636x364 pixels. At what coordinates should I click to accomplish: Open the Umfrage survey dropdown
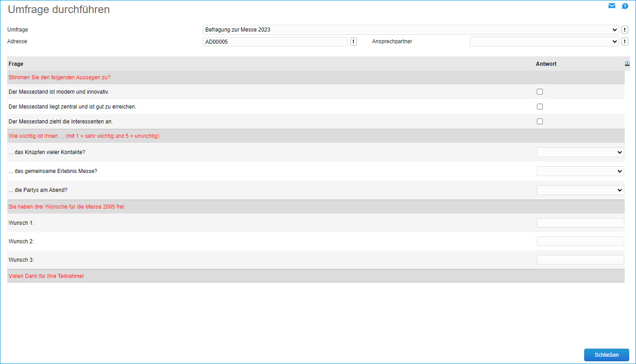(411, 30)
